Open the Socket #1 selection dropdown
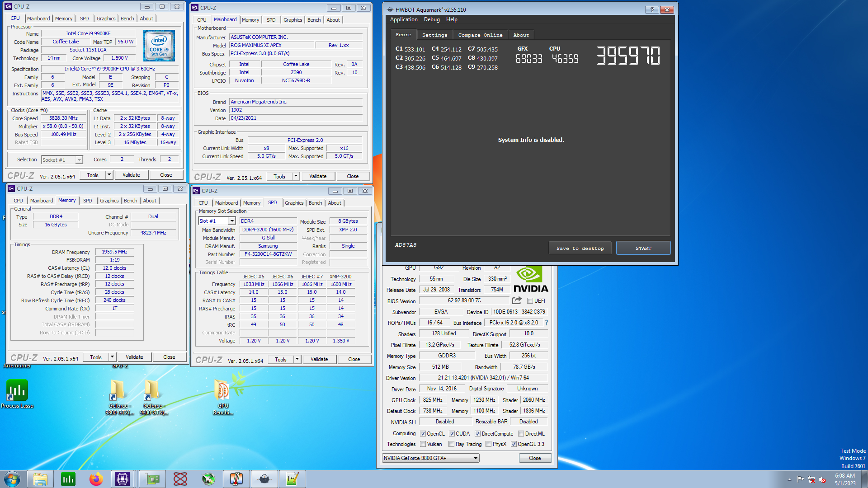 [x=62, y=160]
